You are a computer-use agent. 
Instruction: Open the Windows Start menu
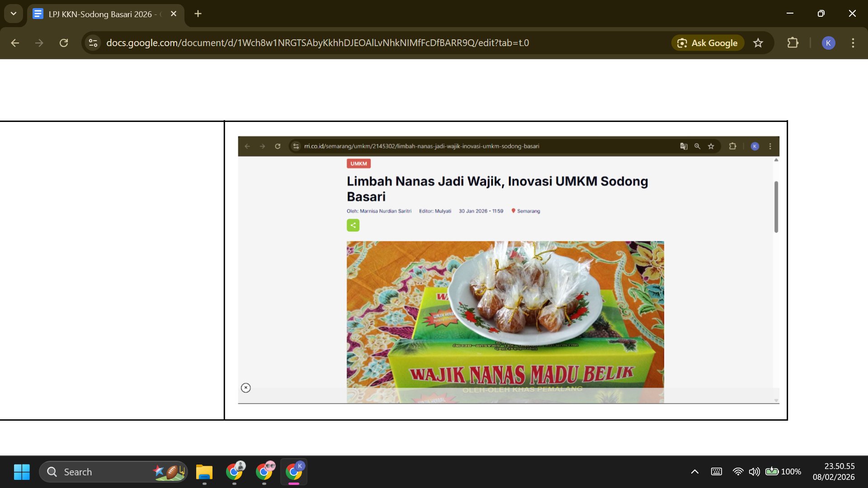(x=22, y=471)
